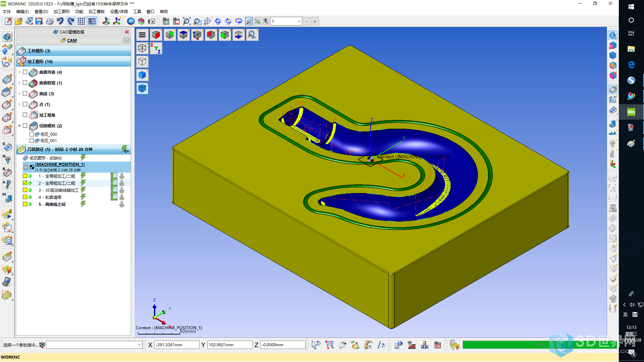Click the Print icon in the toolbar
Screen dimensions: 644x362
click(50, 21)
